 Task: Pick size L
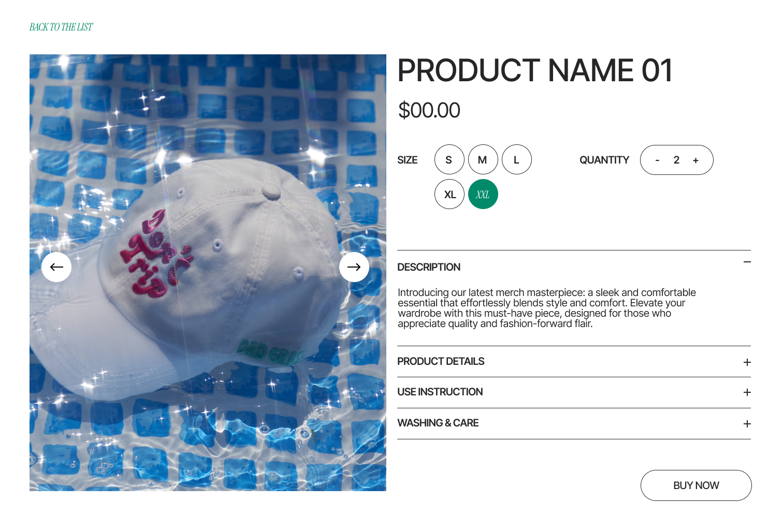tap(516, 159)
